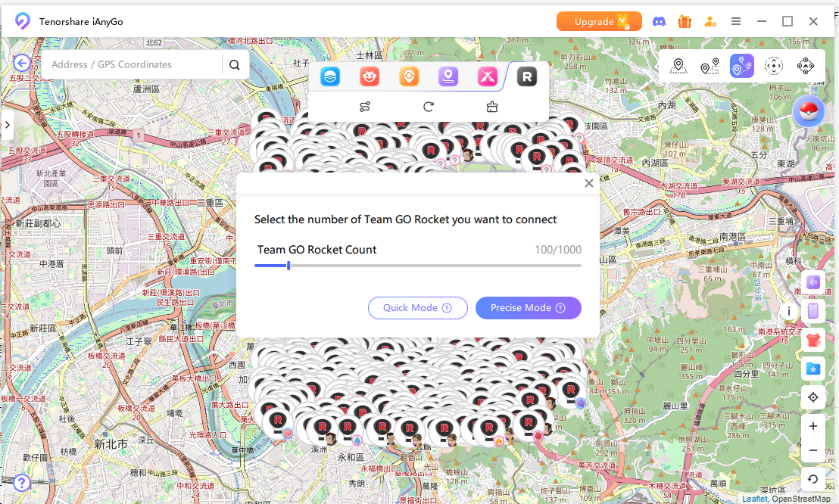Click the orange Upgrade button
This screenshot has height=504, width=839.
[598, 21]
